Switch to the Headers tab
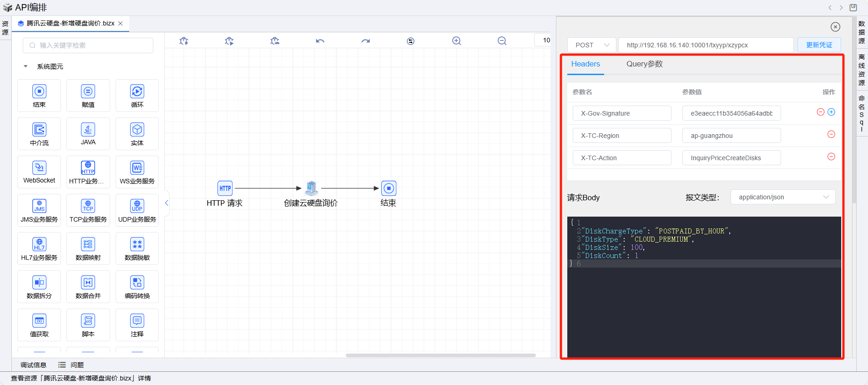Screen dimensions: 868x385 tap(585, 64)
